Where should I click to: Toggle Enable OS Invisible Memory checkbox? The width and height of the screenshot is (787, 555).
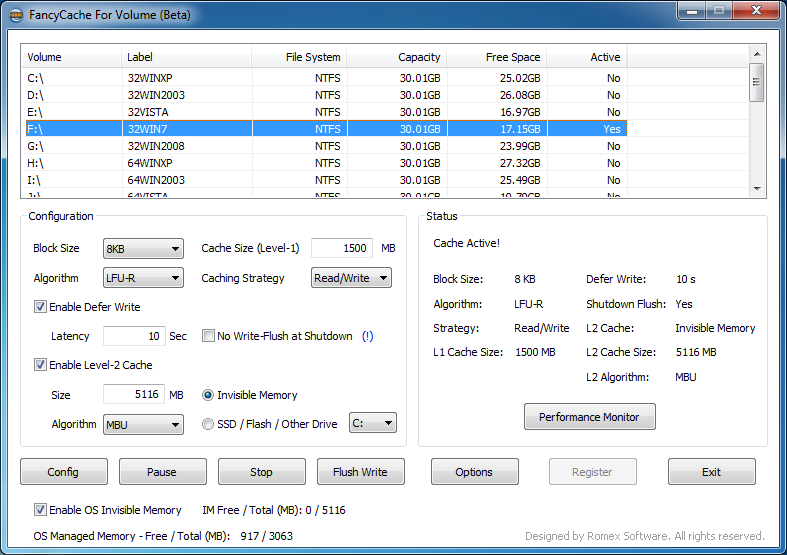(x=41, y=510)
